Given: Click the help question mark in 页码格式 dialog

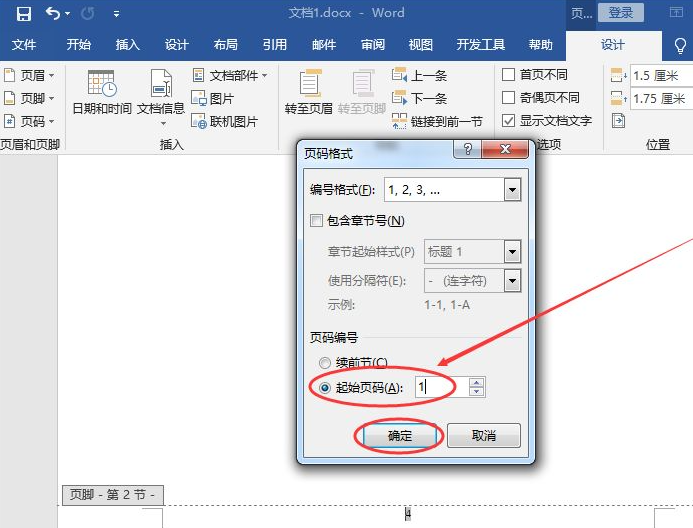Looking at the screenshot, I should coord(468,149).
